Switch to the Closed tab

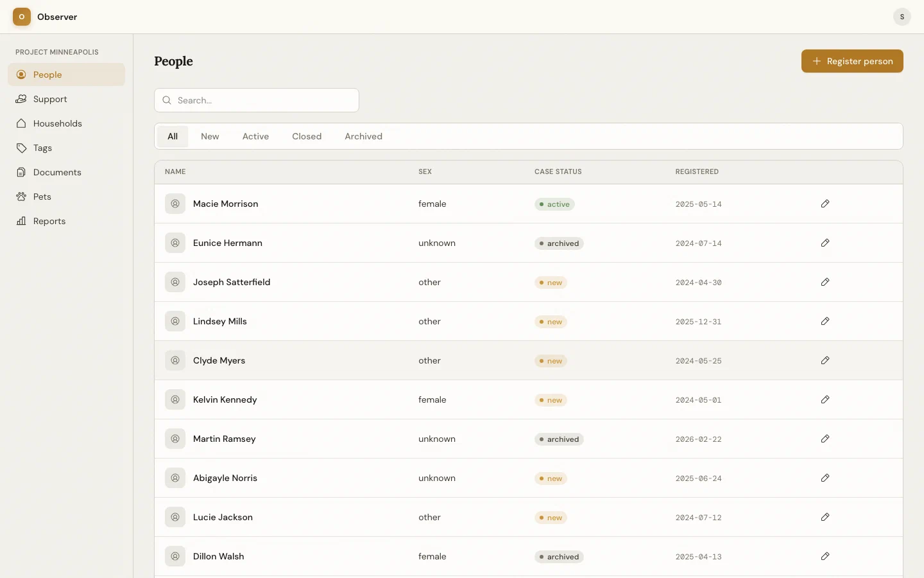click(306, 136)
